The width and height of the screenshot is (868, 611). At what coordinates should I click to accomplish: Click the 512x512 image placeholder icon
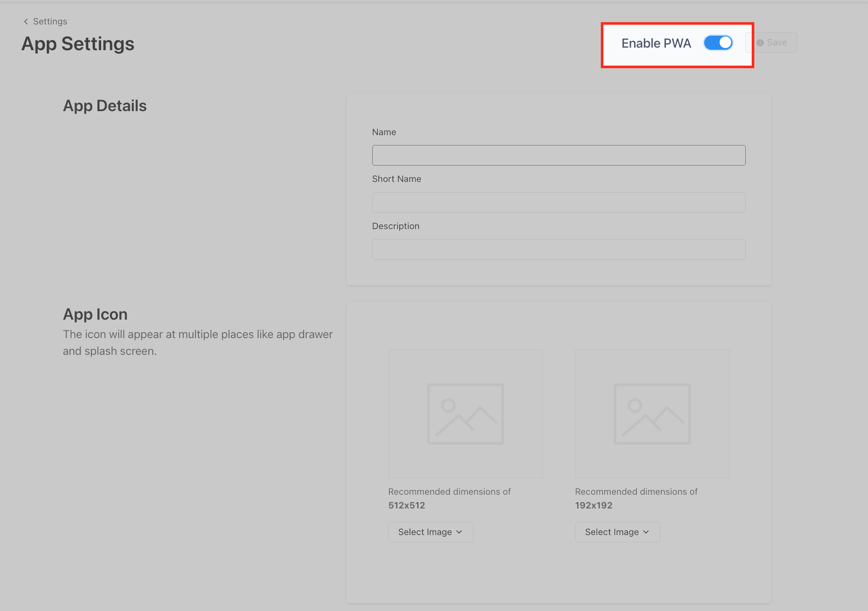click(x=465, y=414)
